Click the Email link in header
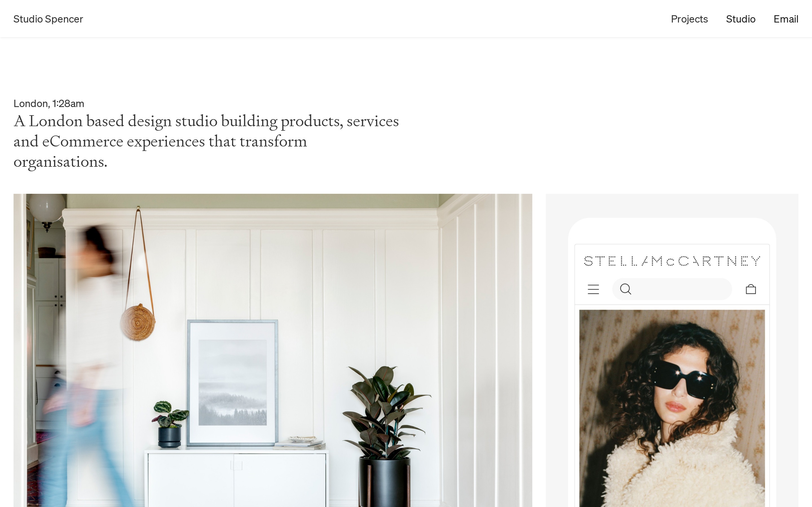Screen dimensions: 812x507 786,19
